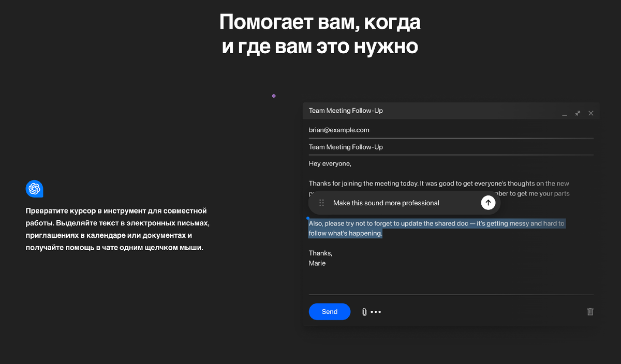Send the email with the Send button
Screen dimensions: 621x364
click(x=330, y=312)
